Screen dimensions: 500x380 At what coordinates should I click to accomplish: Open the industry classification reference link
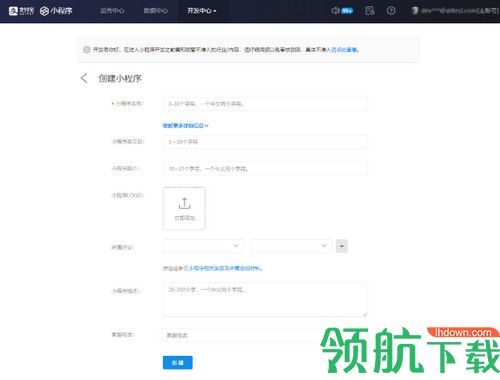click(226, 268)
